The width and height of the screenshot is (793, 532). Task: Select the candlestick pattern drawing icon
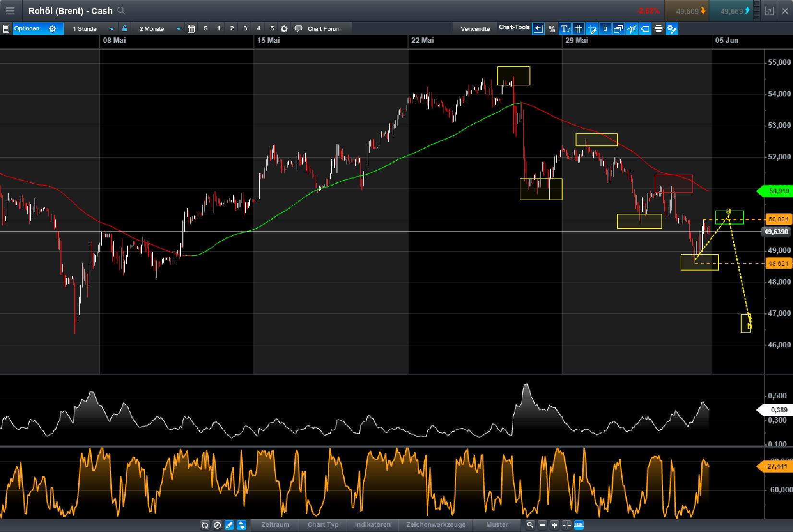coord(632,29)
